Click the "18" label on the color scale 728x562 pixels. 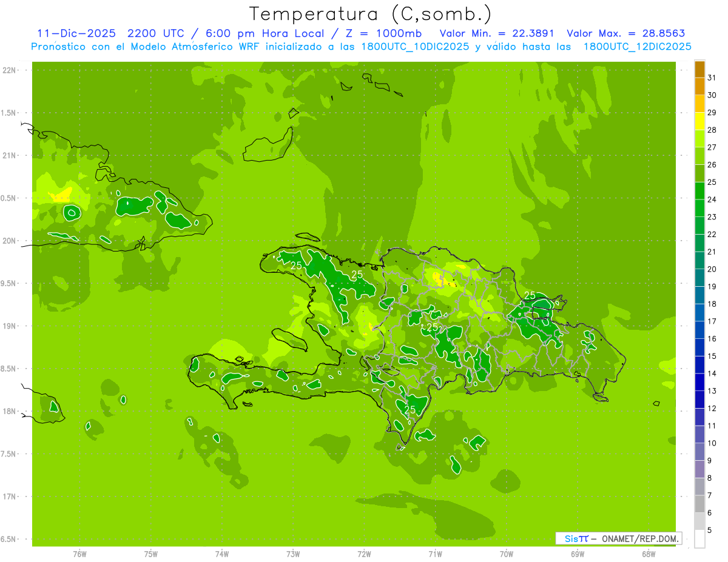[712, 304]
